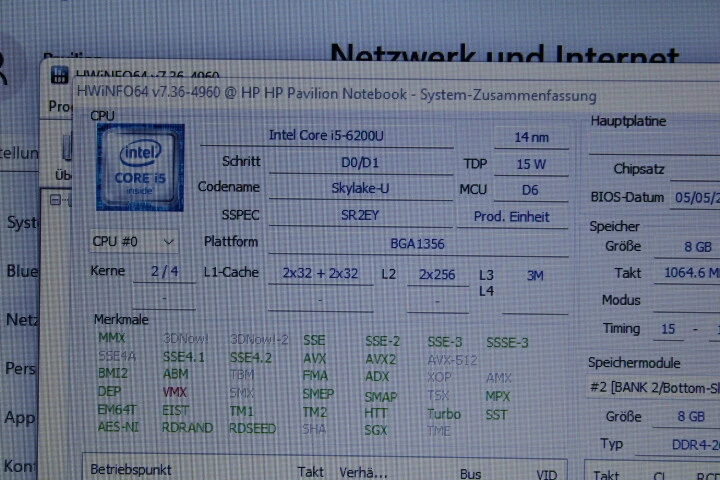This screenshot has width=720, height=480.
Task: Click the Codename value Skylake-U
Action: [x=360, y=188]
